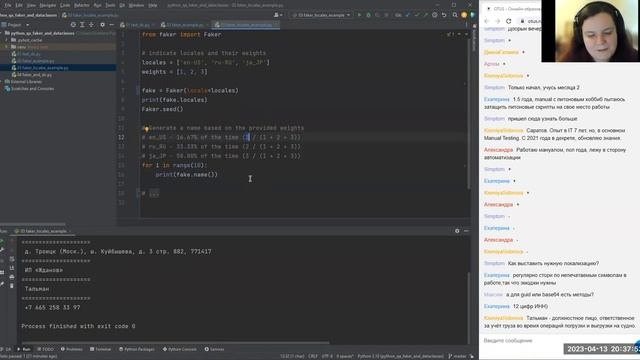Open the Services tool window
This screenshot has height=360, width=640.
pyautogui.click(x=214, y=349)
